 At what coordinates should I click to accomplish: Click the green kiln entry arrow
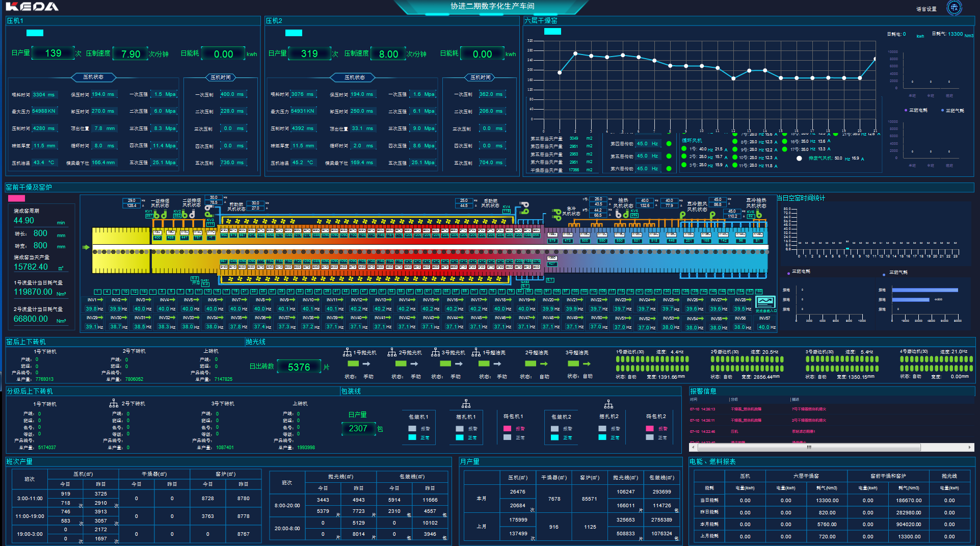(x=86, y=247)
